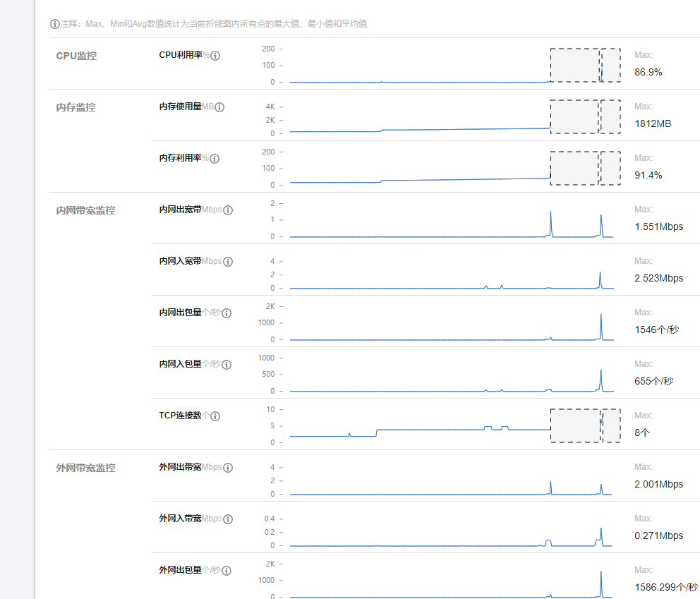Click the info icon beside 外网出包量
This screenshot has width=700, height=599.
click(x=227, y=571)
